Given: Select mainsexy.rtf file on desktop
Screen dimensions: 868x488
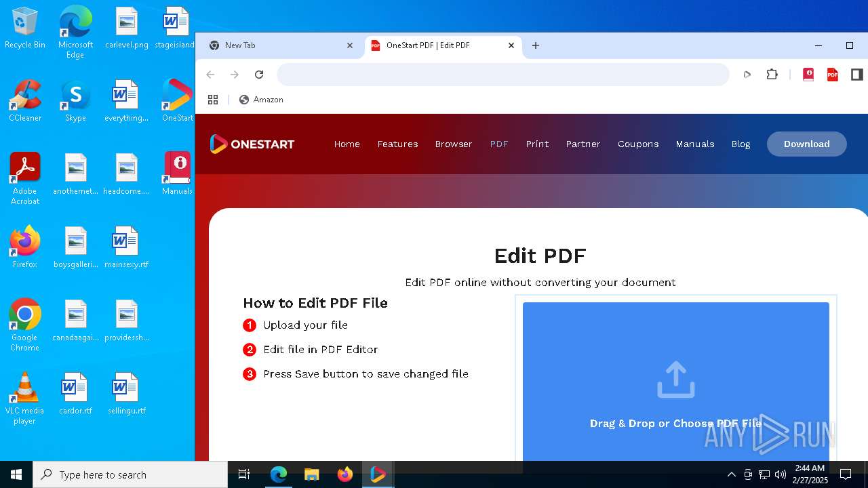Looking at the screenshot, I should [126, 247].
